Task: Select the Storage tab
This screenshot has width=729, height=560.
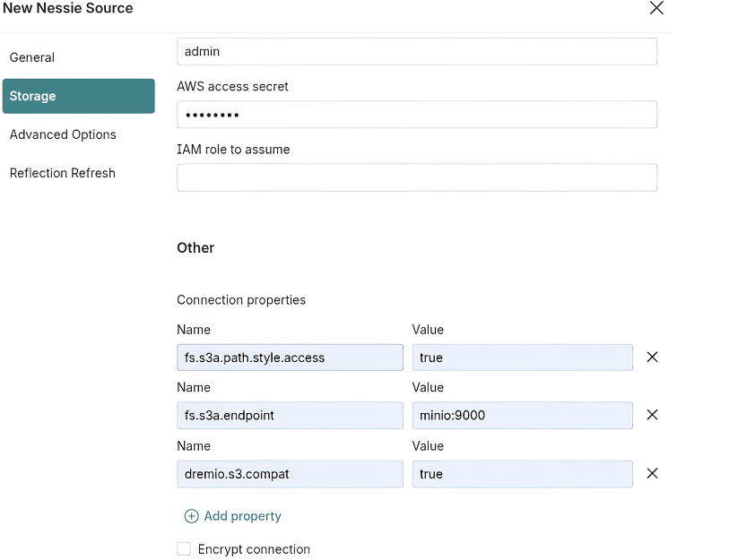Action: 79,96
